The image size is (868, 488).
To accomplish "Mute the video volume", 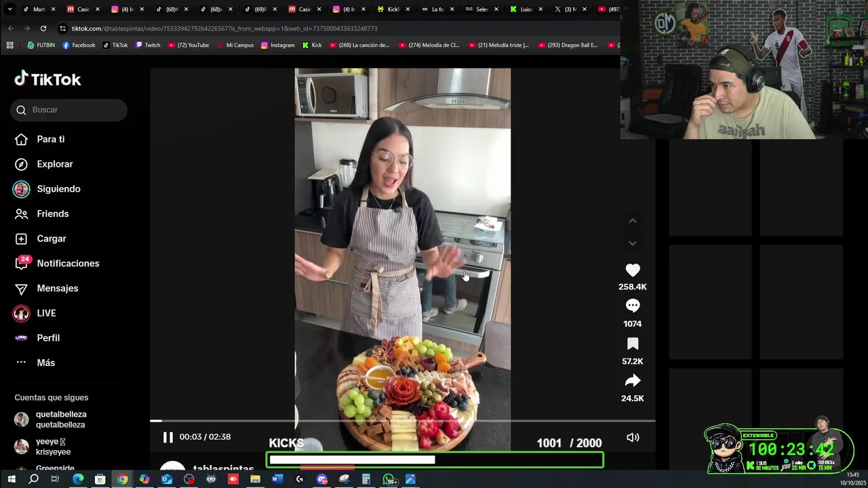I will 633,437.
